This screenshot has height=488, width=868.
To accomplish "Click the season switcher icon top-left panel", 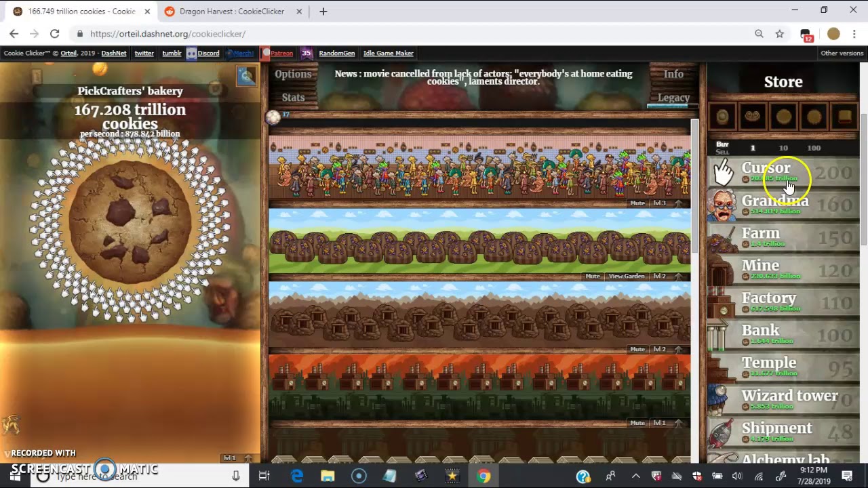I will (246, 76).
